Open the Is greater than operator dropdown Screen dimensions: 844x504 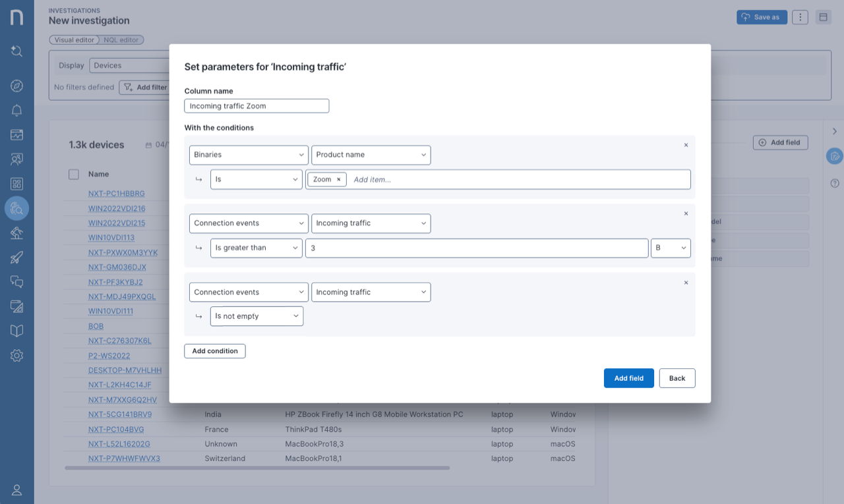[x=256, y=248]
